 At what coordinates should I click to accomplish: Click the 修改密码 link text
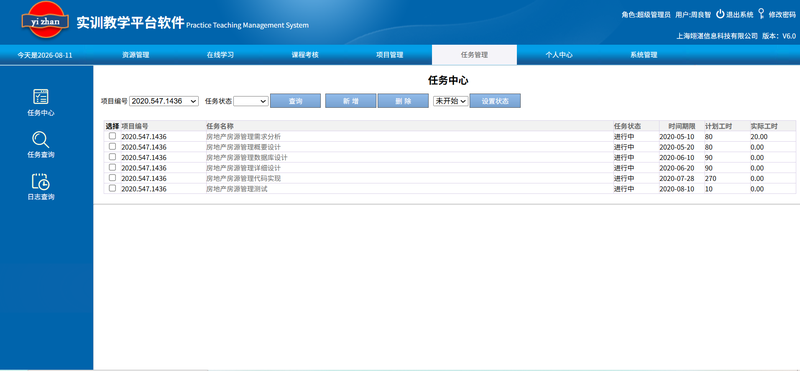pos(782,15)
